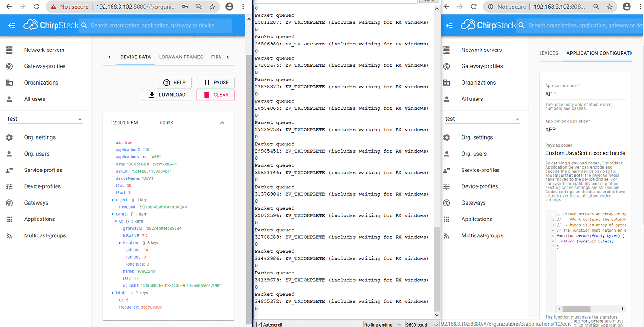644x327 pixels.
Task: Switch to the LoRaWAN Frames tab
Action: [x=181, y=57]
